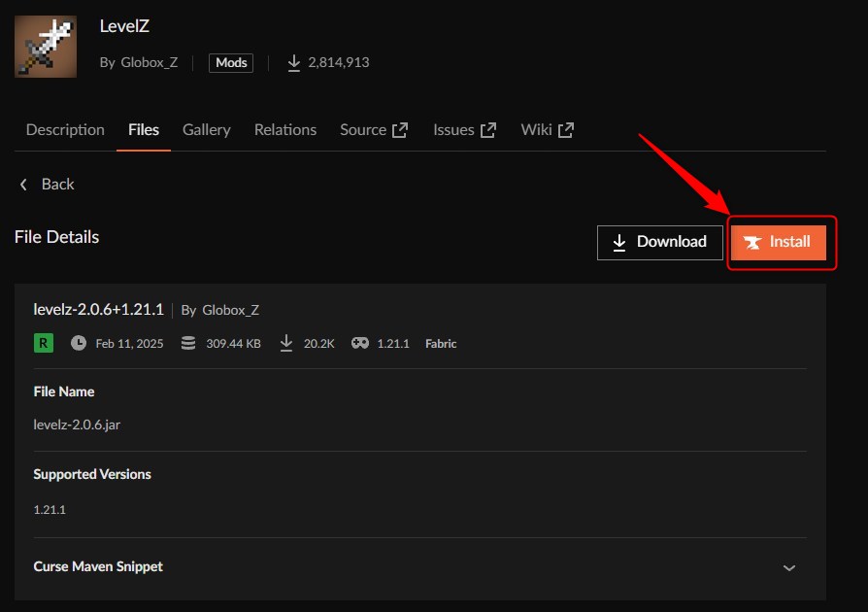Select the levelz-2.0.6.jar file name
This screenshot has width=868, height=612.
pos(77,425)
